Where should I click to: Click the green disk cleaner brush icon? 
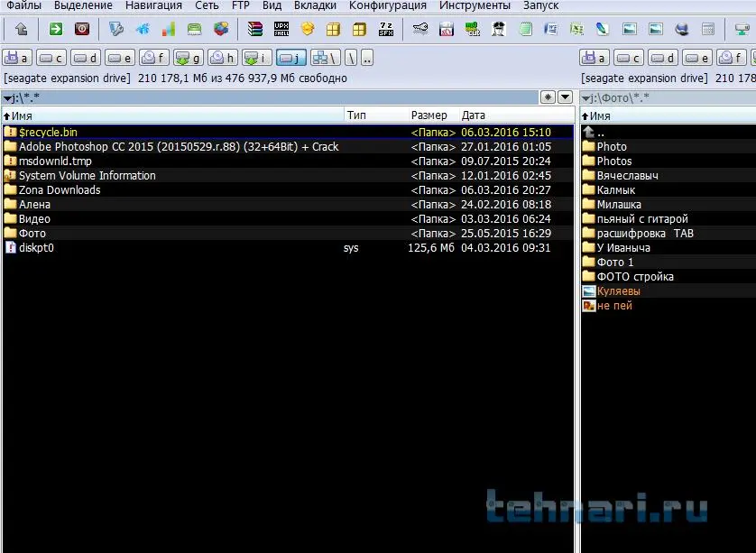(x=194, y=30)
